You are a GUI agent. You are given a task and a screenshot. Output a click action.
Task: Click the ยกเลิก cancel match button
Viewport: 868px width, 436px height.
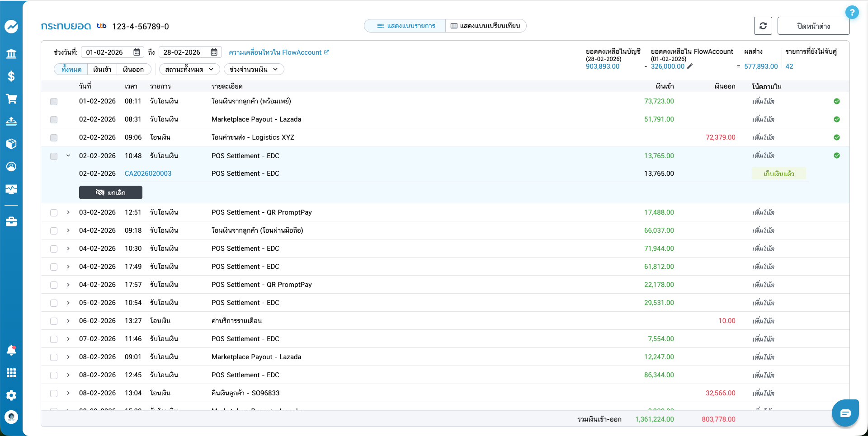(111, 192)
